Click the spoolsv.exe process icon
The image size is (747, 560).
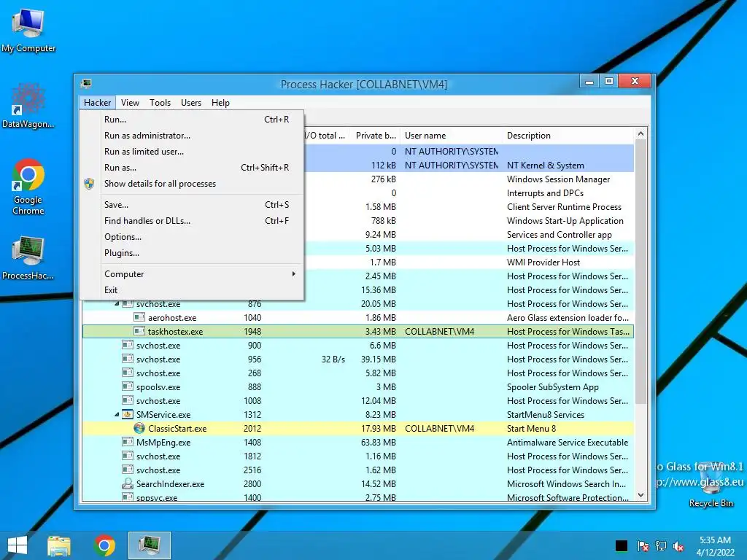(x=127, y=386)
